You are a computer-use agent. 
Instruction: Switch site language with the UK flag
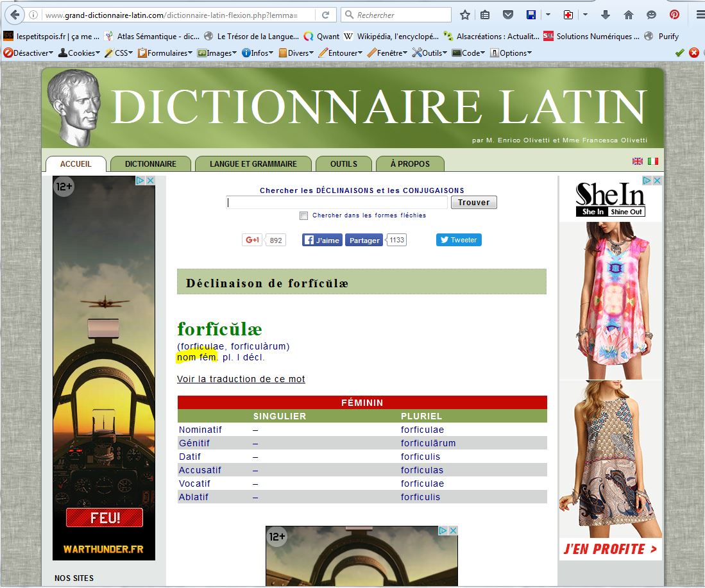[638, 162]
